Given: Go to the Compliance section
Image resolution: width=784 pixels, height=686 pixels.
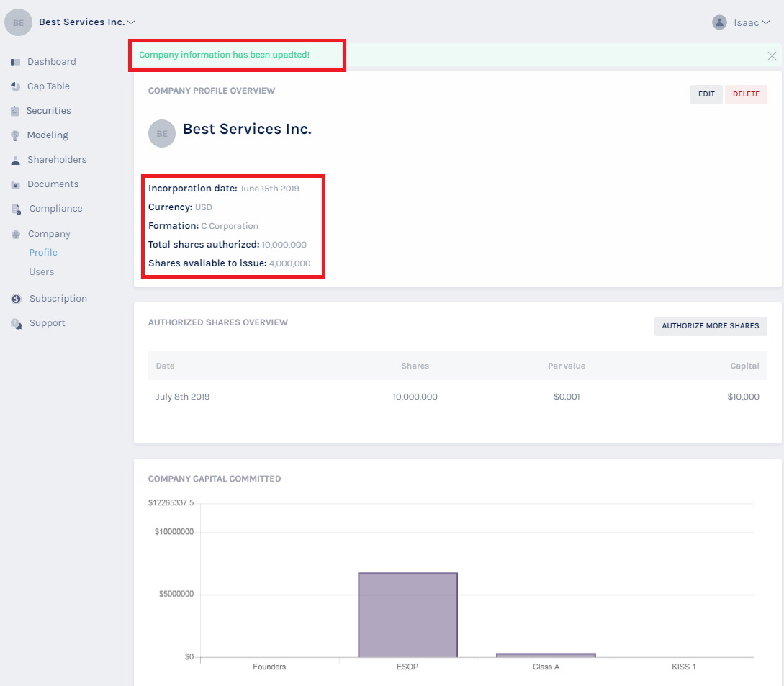Looking at the screenshot, I should point(56,209).
